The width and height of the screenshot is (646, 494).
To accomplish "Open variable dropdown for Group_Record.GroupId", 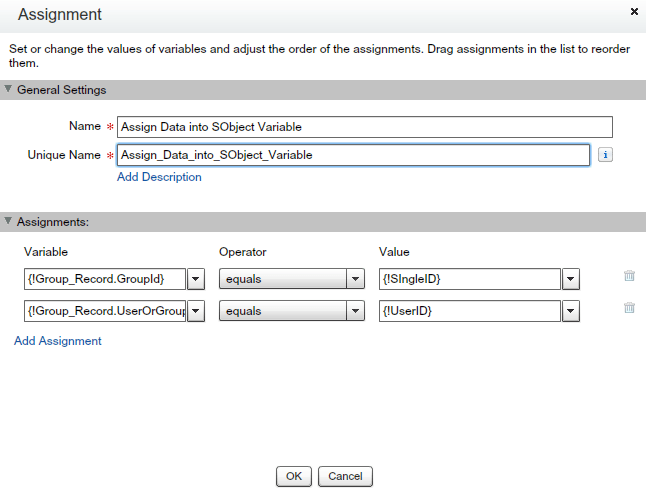I will [x=197, y=279].
